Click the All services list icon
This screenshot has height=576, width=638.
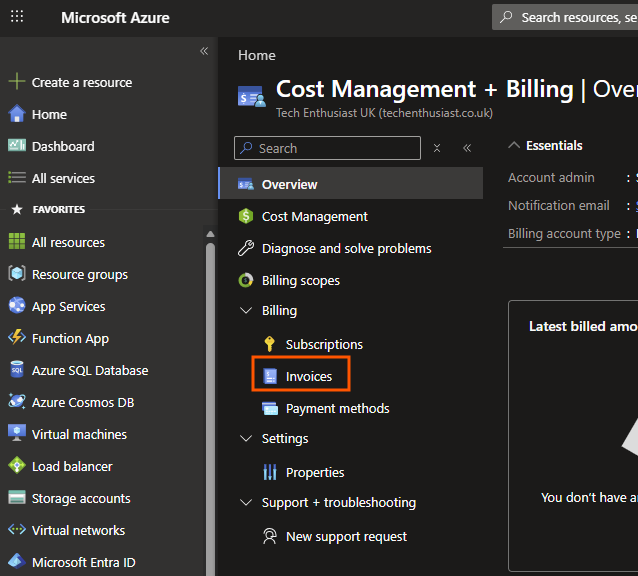[x=17, y=178]
